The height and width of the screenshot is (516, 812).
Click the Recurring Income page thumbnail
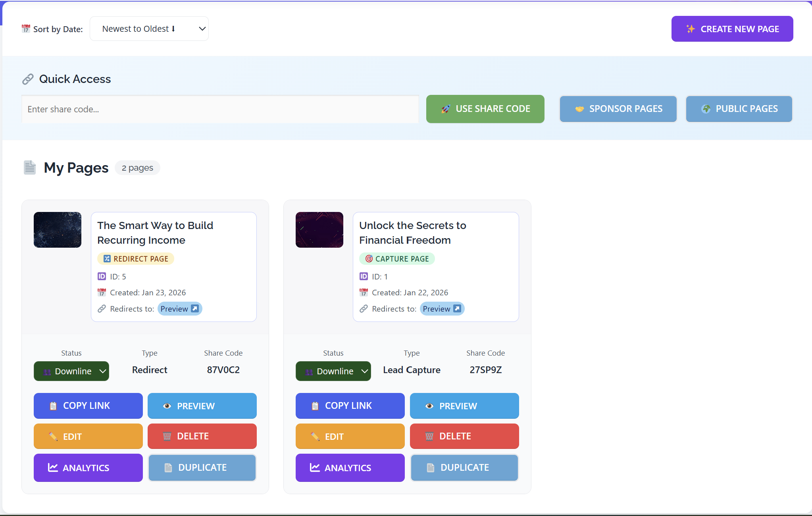click(58, 230)
